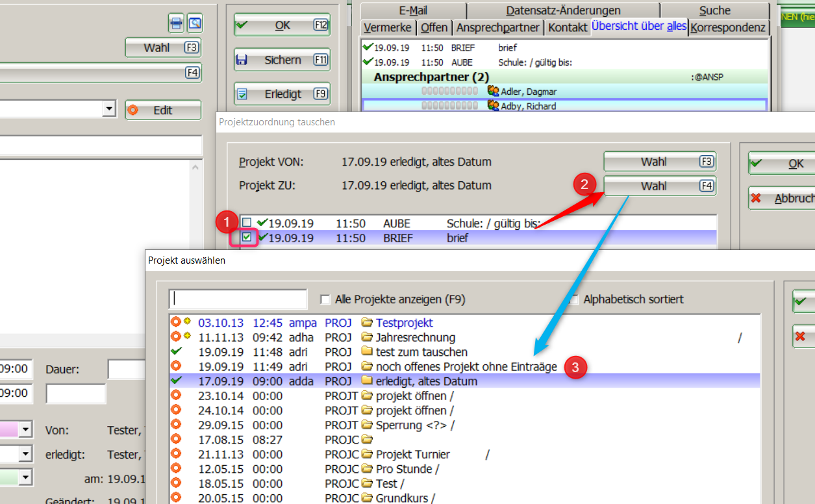Click the magnifier preview icon
The width and height of the screenshot is (815, 504).
pyautogui.click(x=195, y=24)
